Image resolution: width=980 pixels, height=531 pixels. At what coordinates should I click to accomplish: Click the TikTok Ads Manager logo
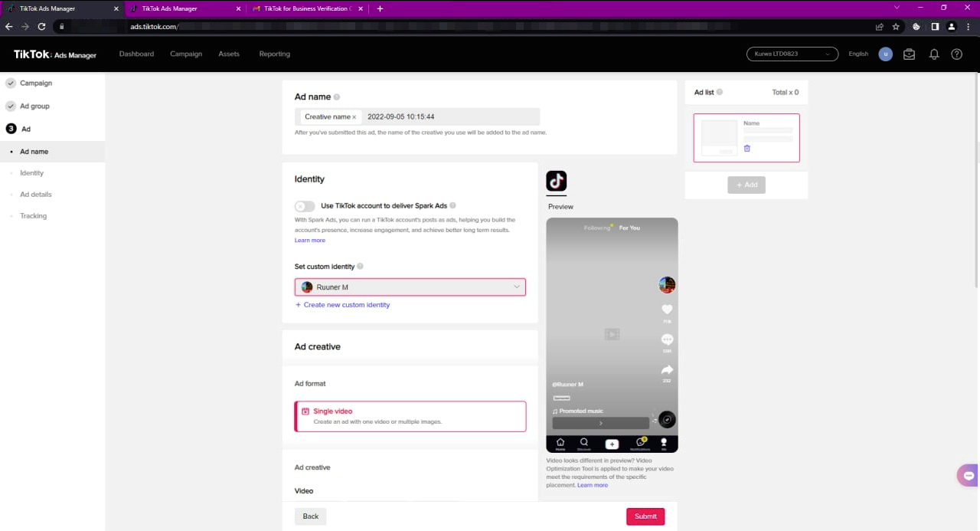click(x=55, y=54)
